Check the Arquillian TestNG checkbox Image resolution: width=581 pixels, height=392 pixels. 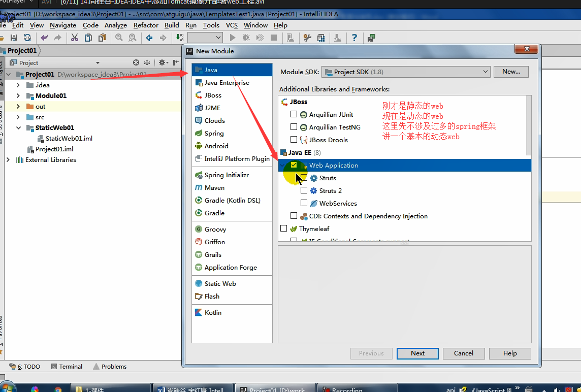[294, 127]
